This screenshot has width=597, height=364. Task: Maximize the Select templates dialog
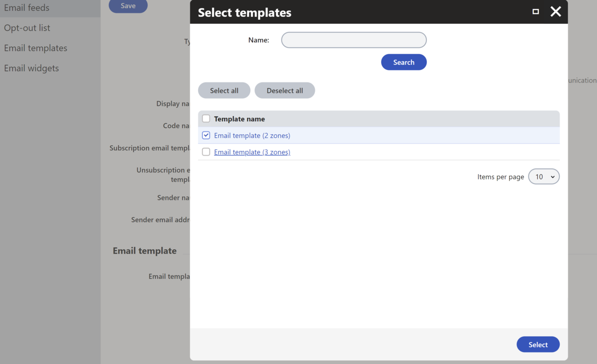[536, 11]
